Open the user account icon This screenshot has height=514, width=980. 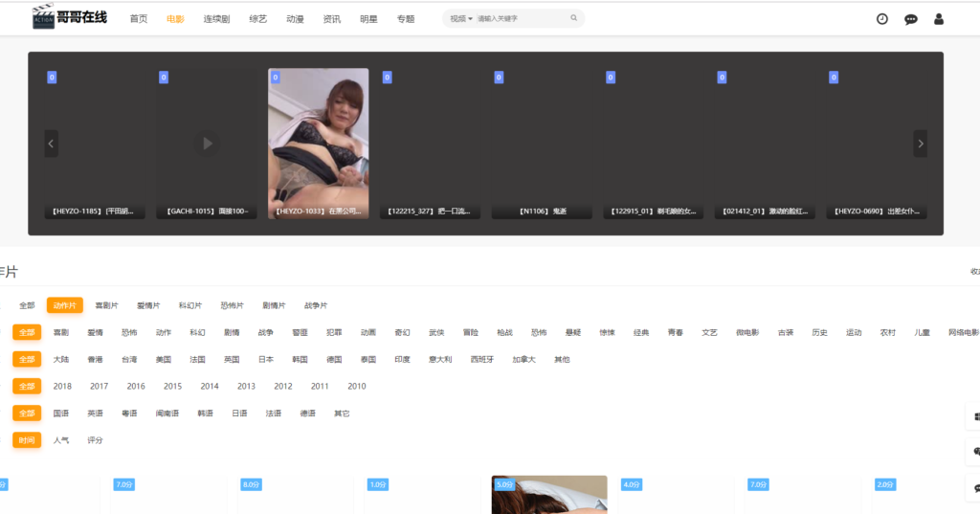tap(938, 18)
